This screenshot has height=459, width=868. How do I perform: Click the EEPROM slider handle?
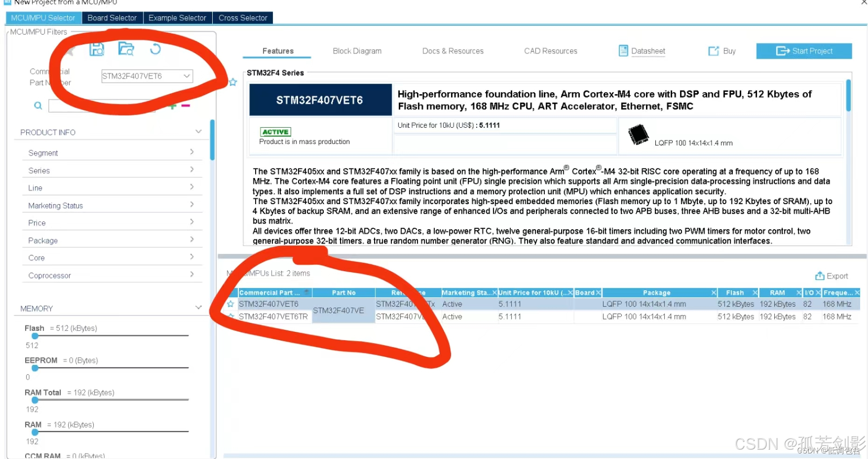pos(35,368)
